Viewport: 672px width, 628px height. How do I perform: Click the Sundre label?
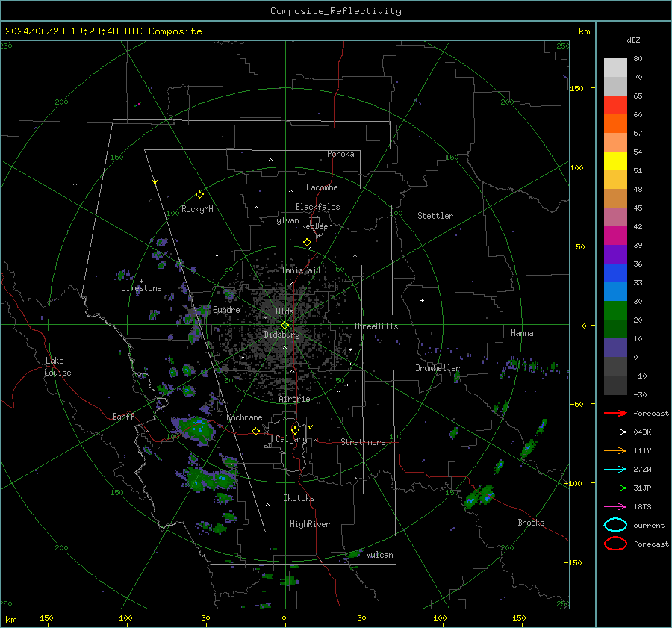tap(226, 309)
